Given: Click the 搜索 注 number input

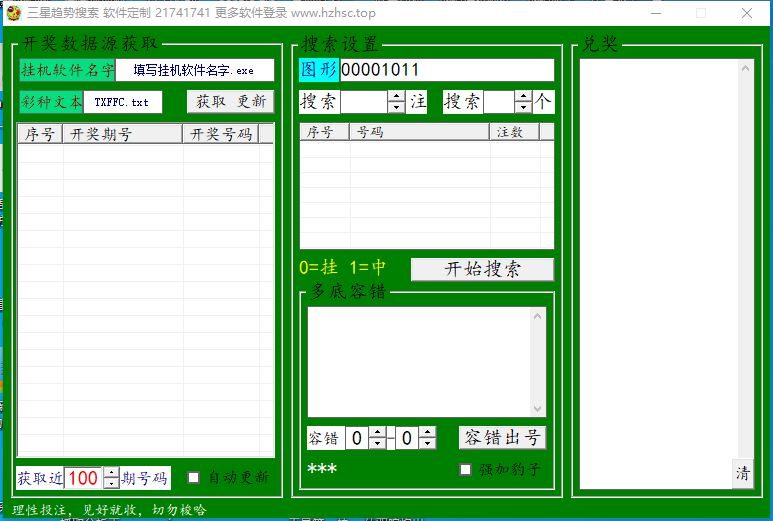Looking at the screenshot, I should (364, 102).
